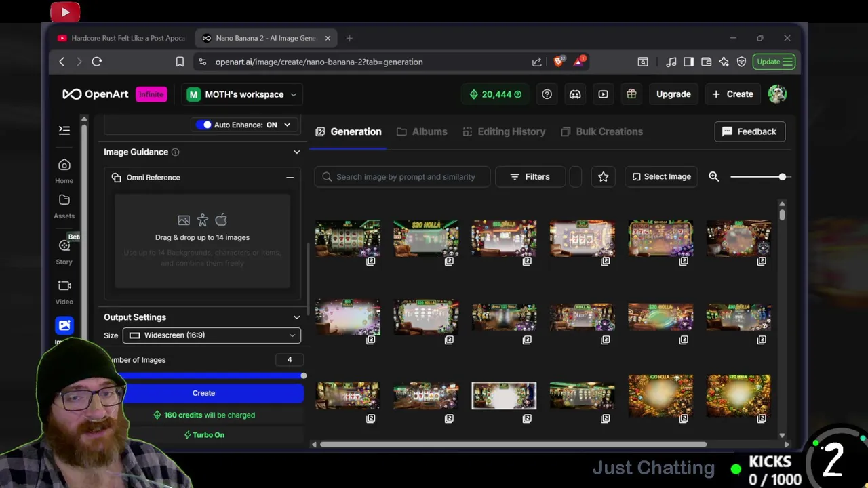The width and height of the screenshot is (868, 488).
Task: Open the help question-mark icon
Action: click(547, 94)
